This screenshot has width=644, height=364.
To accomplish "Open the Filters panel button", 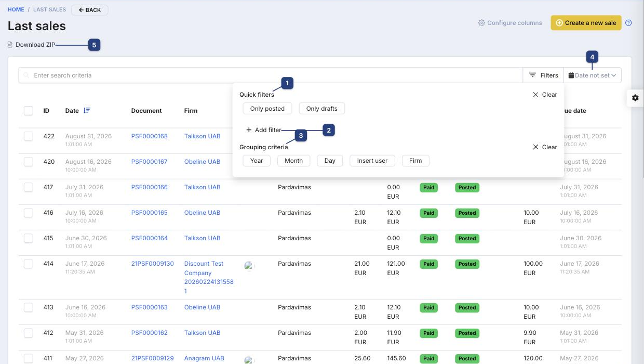I will click(x=543, y=75).
